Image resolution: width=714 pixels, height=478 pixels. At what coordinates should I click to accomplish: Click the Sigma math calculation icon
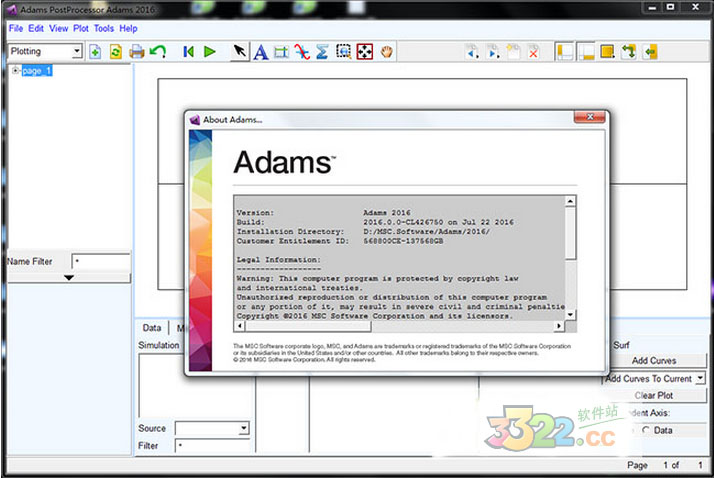322,52
